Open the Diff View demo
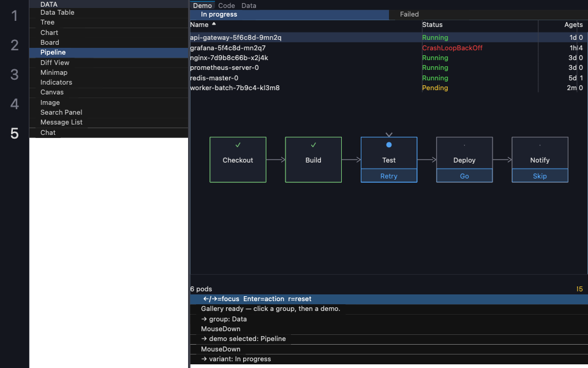The width and height of the screenshot is (588, 368). 109,63
